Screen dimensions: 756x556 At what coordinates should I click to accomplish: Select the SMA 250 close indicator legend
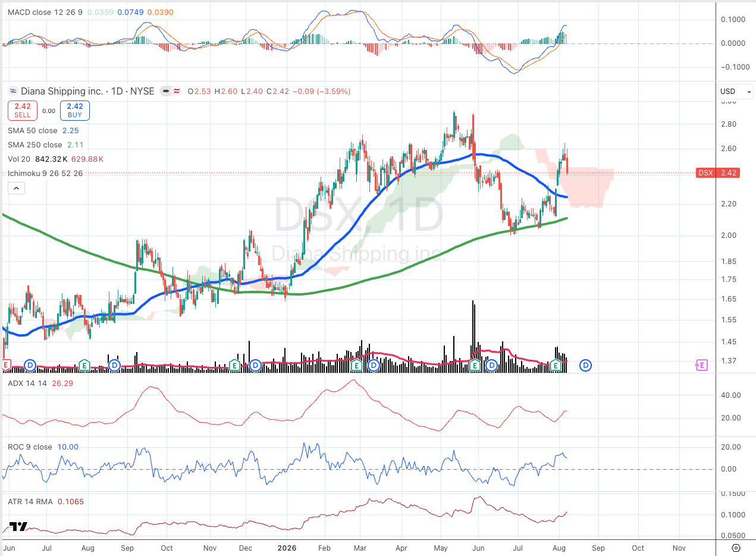pyautogui.click(x=35, y=145)
